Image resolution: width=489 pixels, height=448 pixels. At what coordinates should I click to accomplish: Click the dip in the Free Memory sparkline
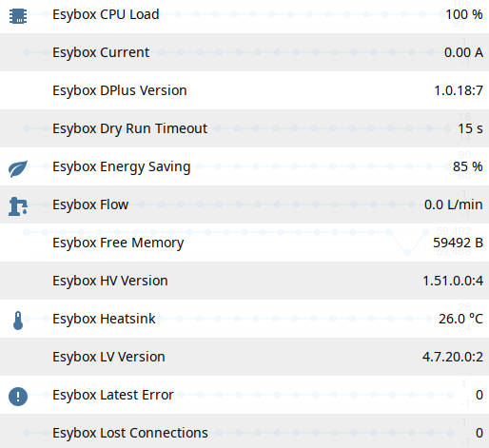pyautogui.click(x=407, y=252)
